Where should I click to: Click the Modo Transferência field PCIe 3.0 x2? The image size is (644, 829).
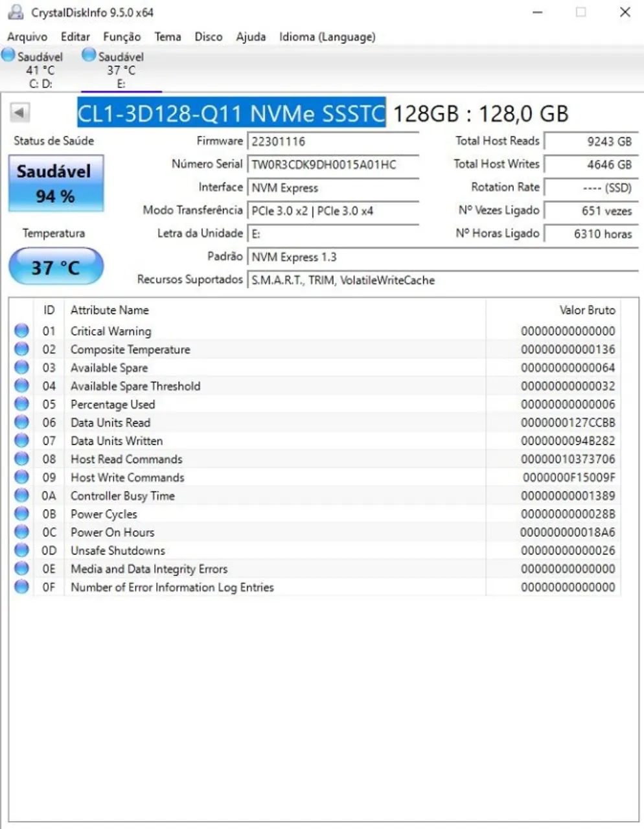[x=333, y=211]
